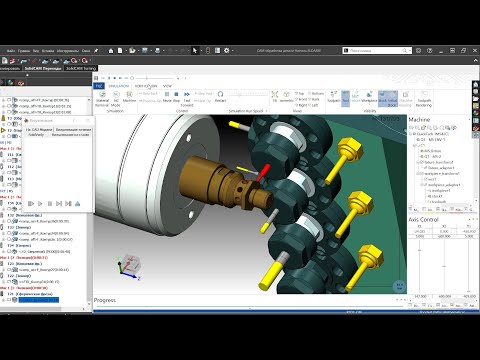This screenshot has width=480, height=360.
Task: Open the Вставка menu
Action: (48, 51)
